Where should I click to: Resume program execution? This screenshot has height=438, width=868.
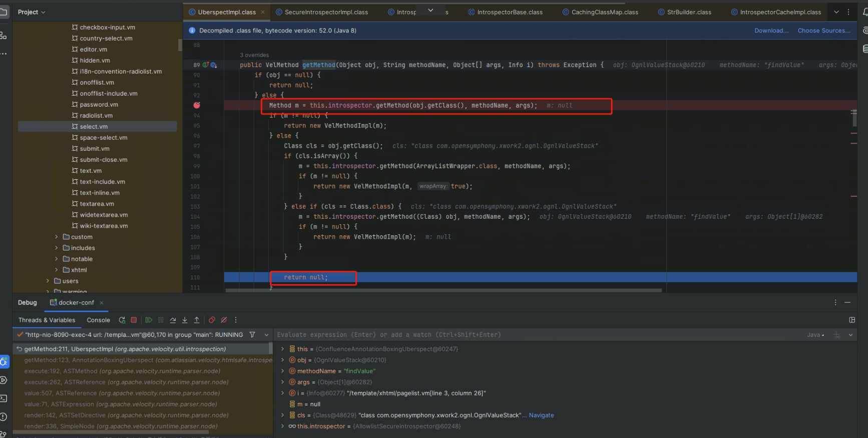[149, 320]
